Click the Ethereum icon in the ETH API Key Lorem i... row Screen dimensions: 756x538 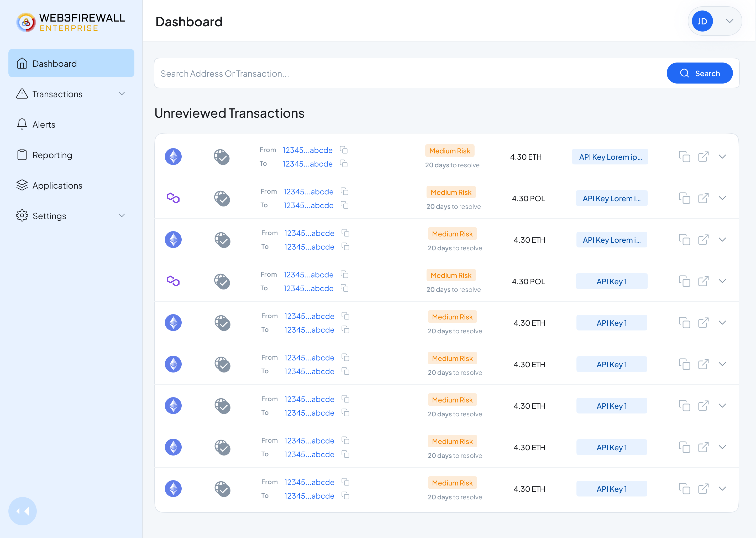(x=173, y=240)
